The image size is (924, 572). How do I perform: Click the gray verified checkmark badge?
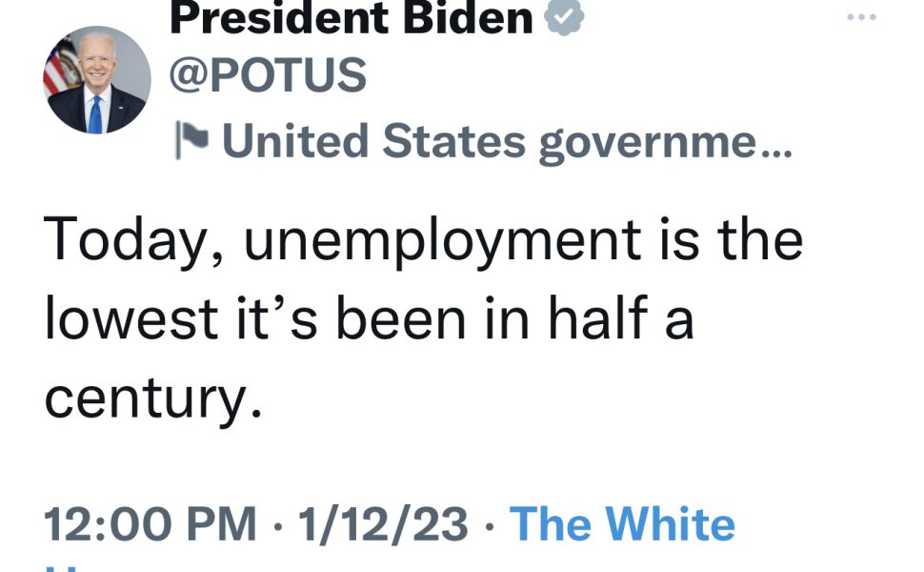click(x=564, y=16)
